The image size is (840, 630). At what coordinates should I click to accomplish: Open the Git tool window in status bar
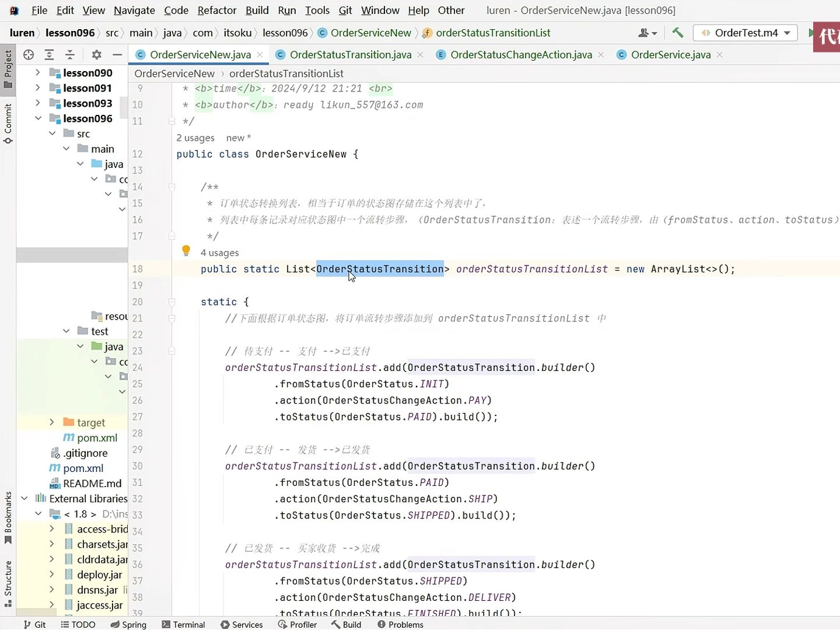point(34,624)
